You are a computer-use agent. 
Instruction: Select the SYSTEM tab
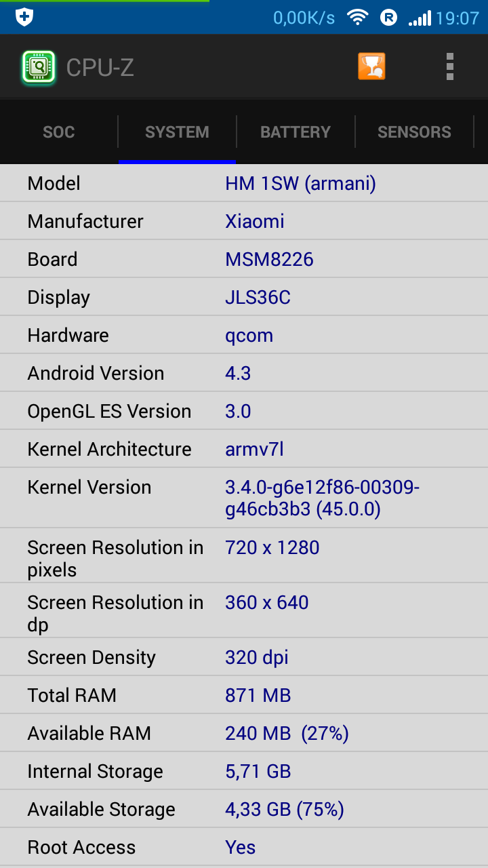coord(177,132)
